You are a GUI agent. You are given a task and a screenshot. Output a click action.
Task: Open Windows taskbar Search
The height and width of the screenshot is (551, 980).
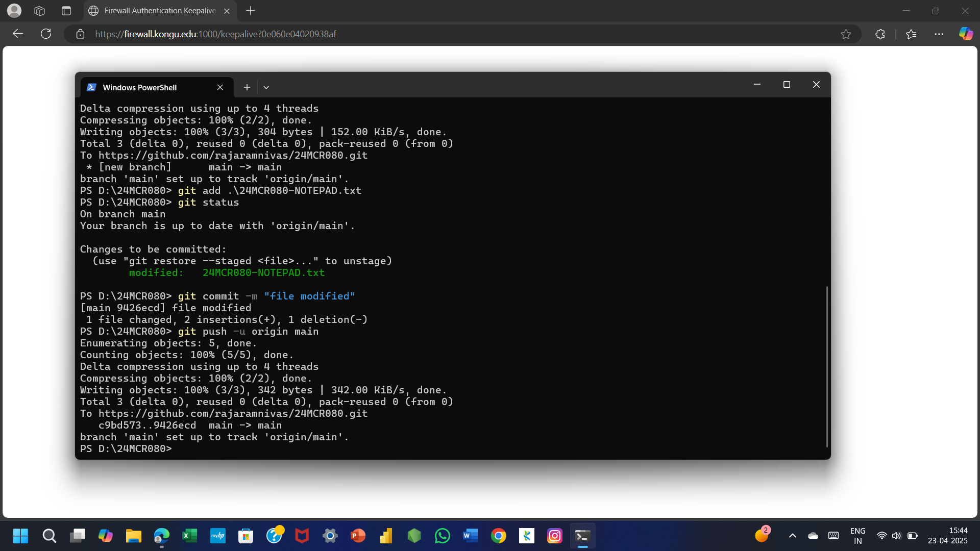click(49, 536)
